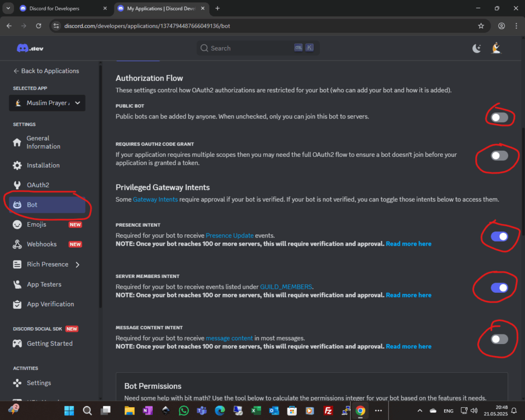This screenshot has width=525, height=420.
Task: Click the Rich Presence document icon
Action: [x=17, y=264]
